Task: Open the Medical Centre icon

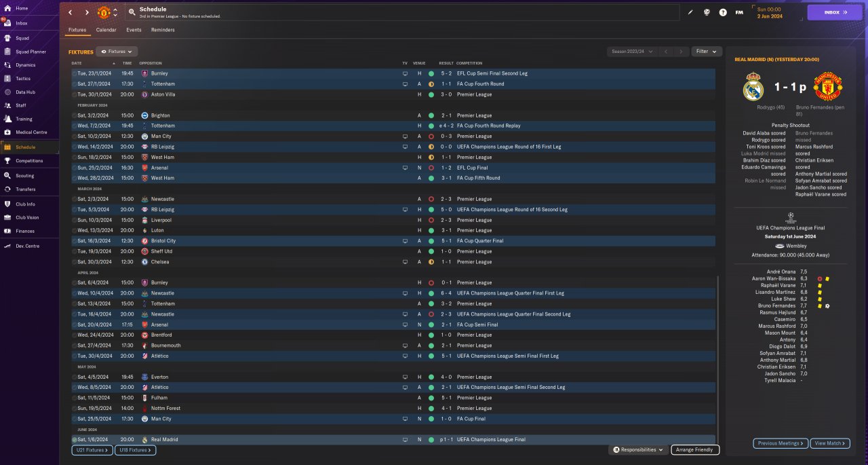Action: (x=7, y=132)
